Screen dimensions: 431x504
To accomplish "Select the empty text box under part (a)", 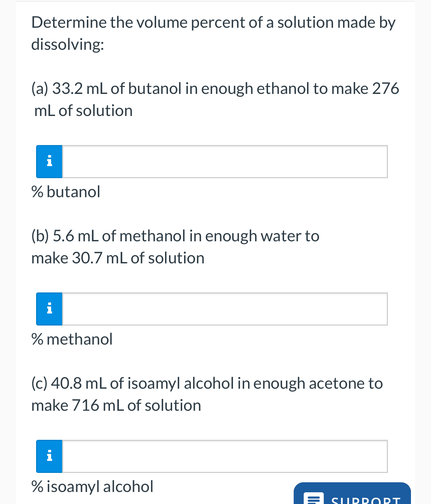I will (224, 161).
